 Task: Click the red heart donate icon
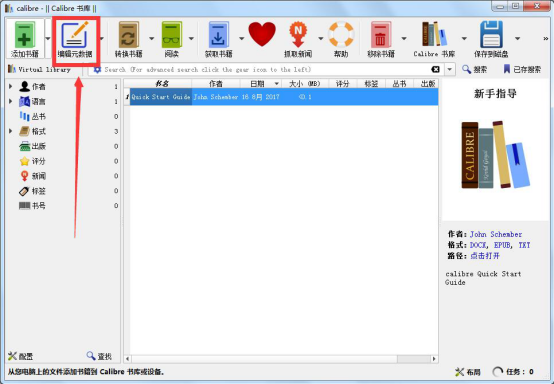point(262,34)
